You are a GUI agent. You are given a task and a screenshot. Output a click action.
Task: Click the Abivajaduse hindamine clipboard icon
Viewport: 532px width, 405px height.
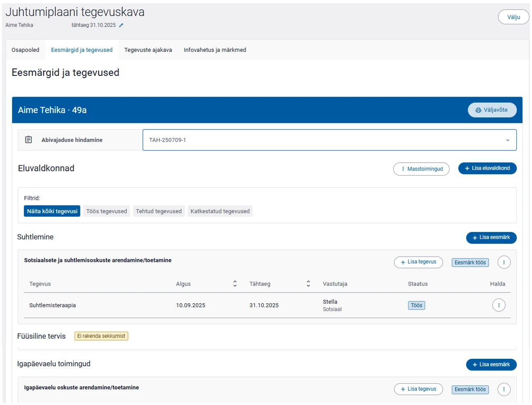pos(28,140)
